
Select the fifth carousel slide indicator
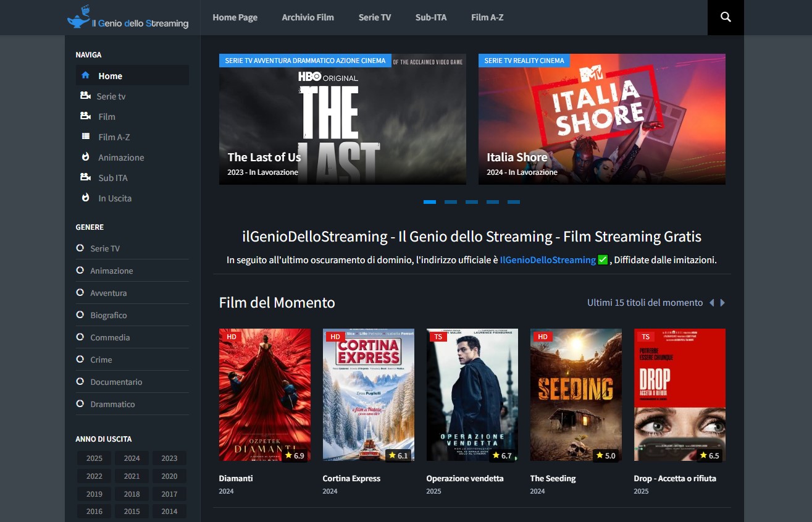coord(514,202)
